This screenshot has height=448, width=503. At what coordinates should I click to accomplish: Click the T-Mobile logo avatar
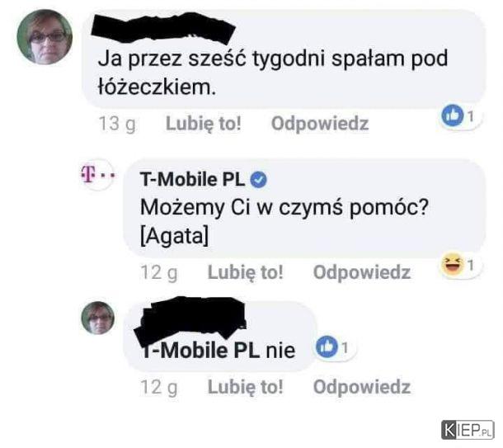[x=97, y=175]
